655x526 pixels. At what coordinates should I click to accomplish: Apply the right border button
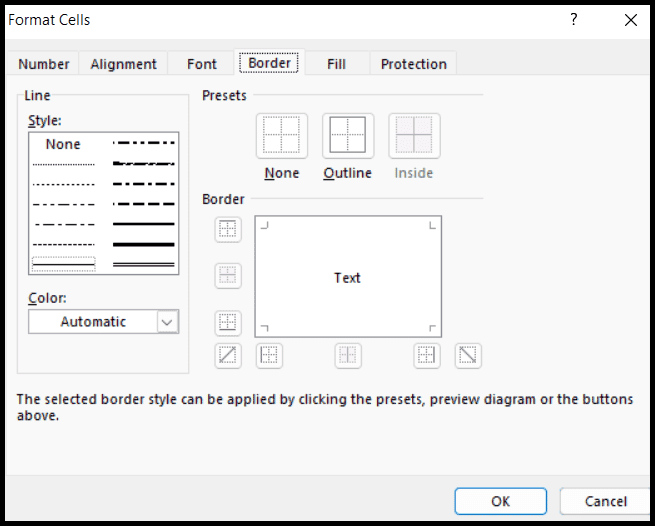pyautogui.click(x=427, y=356)
